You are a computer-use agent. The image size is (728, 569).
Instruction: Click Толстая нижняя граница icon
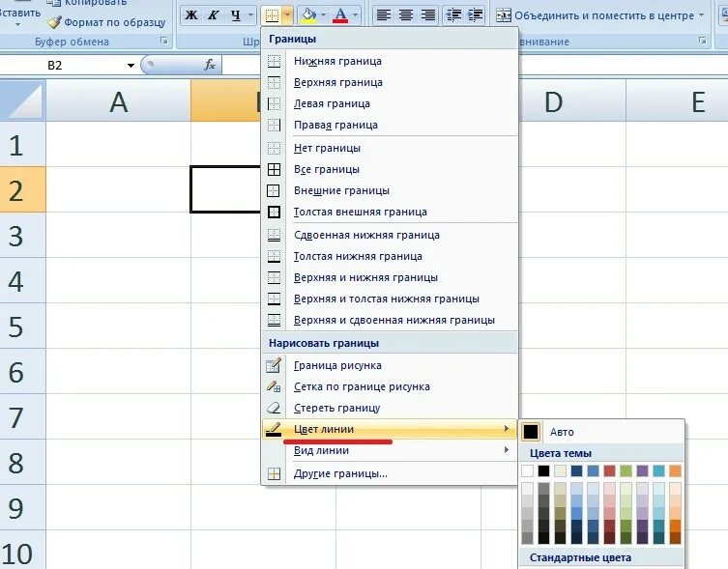click(x=274, y=257)
